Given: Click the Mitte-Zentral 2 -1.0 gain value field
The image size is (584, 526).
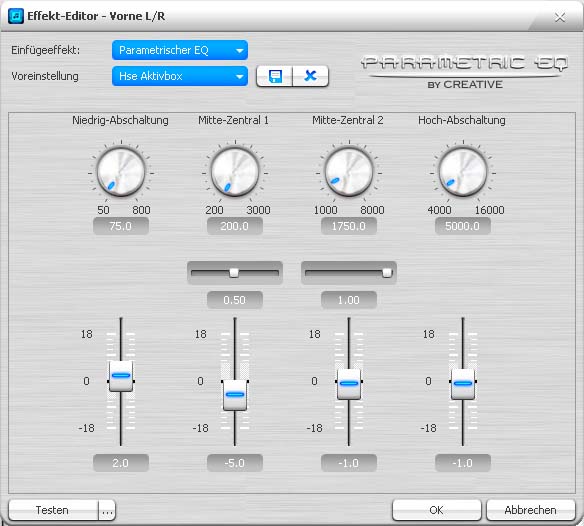Looking at the screenshot, I should coord(349,463).
